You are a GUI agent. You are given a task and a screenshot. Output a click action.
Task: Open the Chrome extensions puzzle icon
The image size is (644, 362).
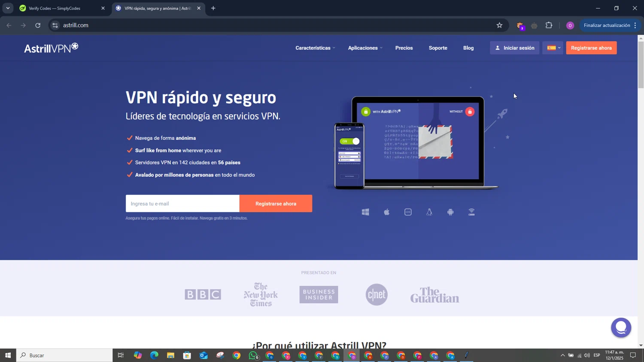tap(549, 25)
